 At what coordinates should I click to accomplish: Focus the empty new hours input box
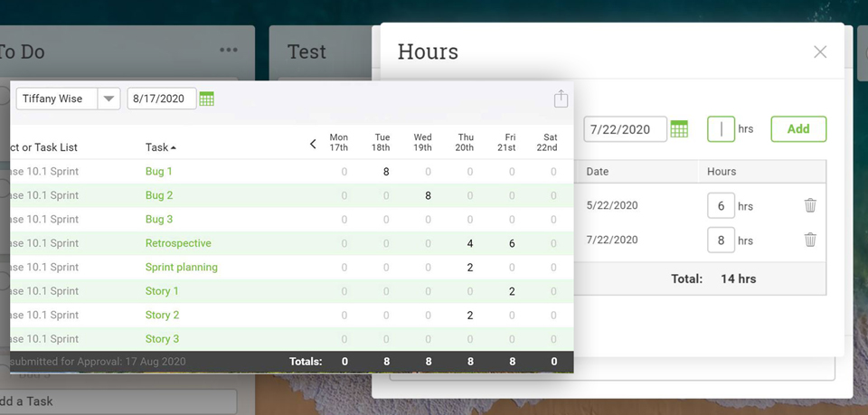pos(721,129)
